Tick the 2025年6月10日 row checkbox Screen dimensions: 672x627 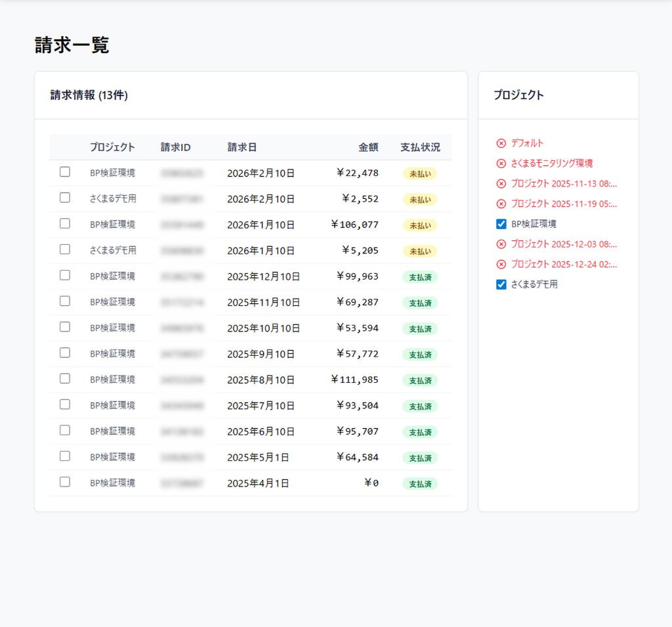coord(65,430)
